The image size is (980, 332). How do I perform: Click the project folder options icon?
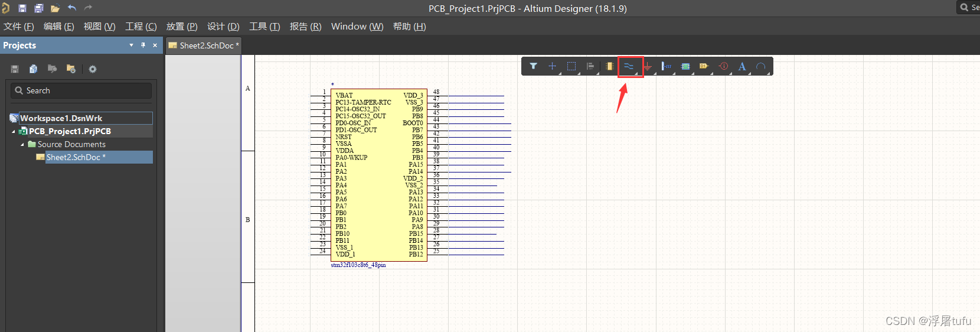(x=71, y=69)
